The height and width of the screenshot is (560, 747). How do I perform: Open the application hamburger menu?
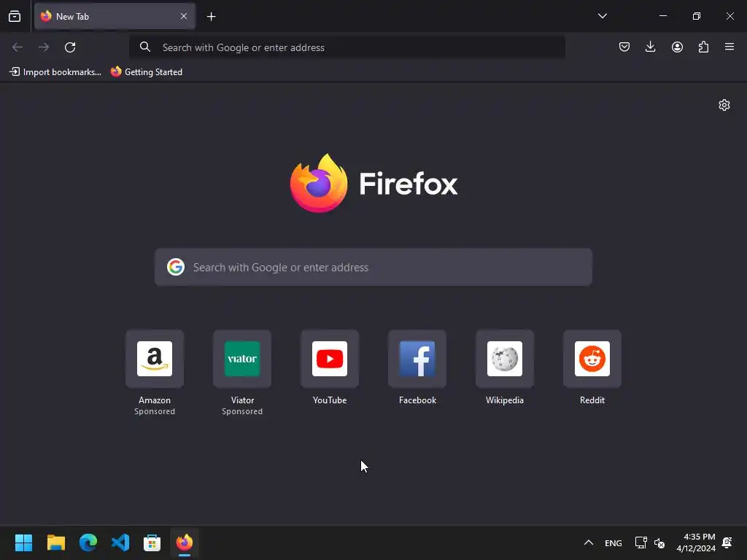pos(729,47)
